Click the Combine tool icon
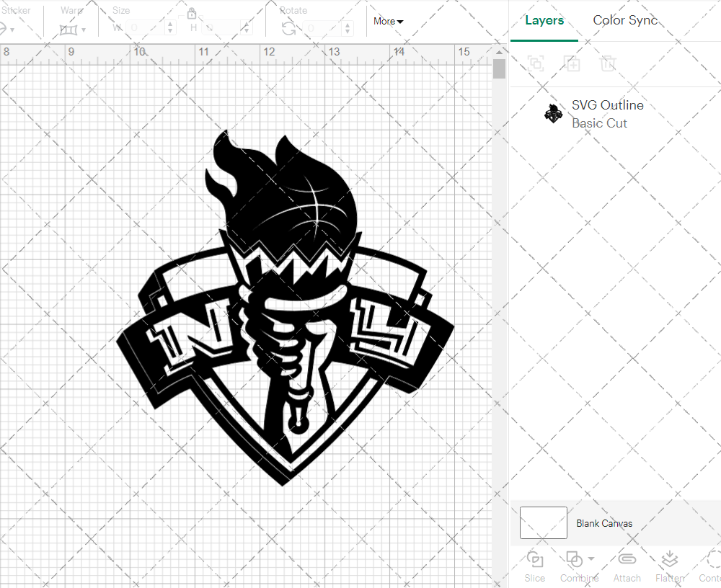The width and height of the screenshot is (721, 588). (575, 560)
